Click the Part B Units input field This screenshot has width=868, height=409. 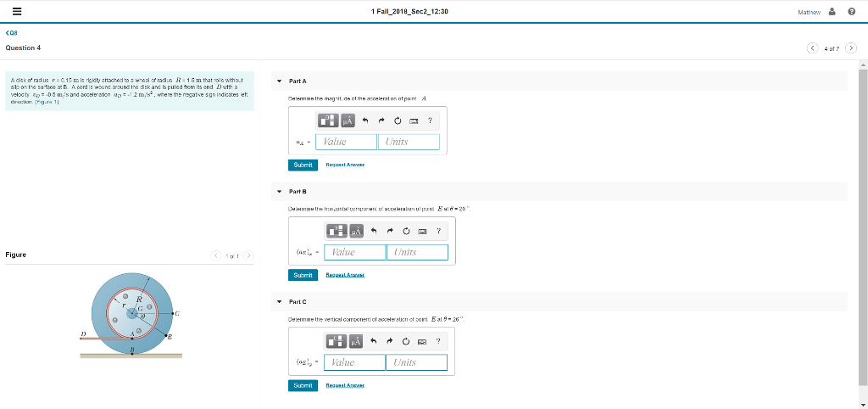point(417,252)
